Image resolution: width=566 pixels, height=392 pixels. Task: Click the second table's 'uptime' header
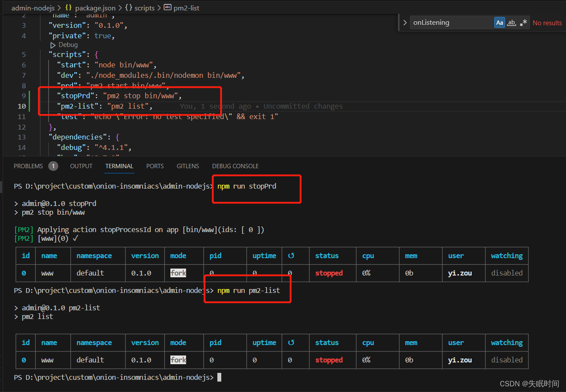264,343
